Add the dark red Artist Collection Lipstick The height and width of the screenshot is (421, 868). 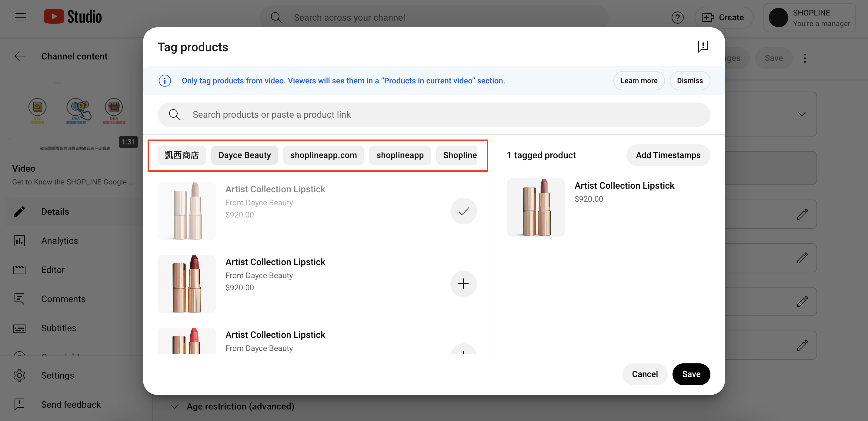pyautogui.click(x=463, y=284)
